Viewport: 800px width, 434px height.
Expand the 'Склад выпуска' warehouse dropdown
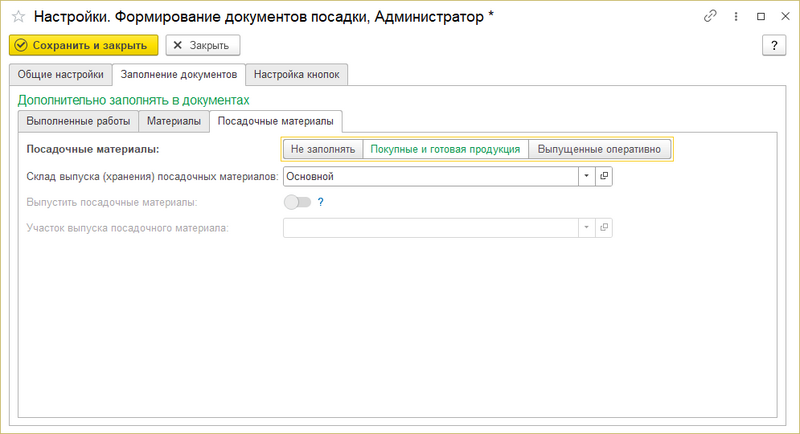[x=586, y=176]
